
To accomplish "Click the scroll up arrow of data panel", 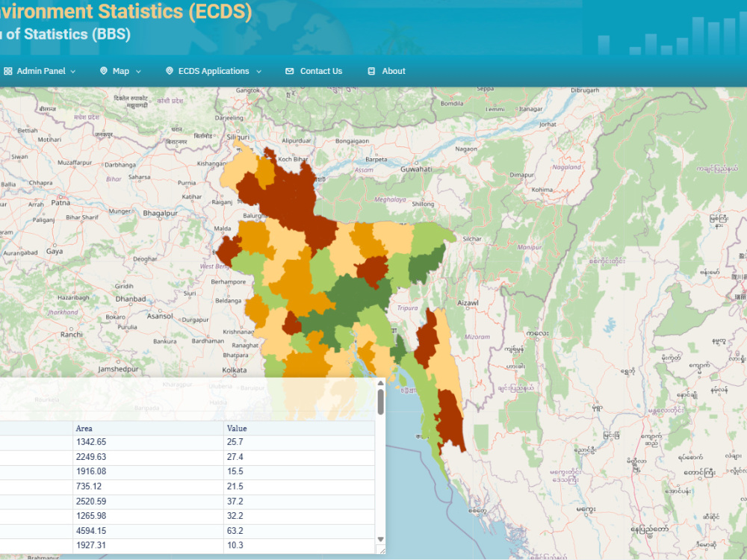I will 381,383.
